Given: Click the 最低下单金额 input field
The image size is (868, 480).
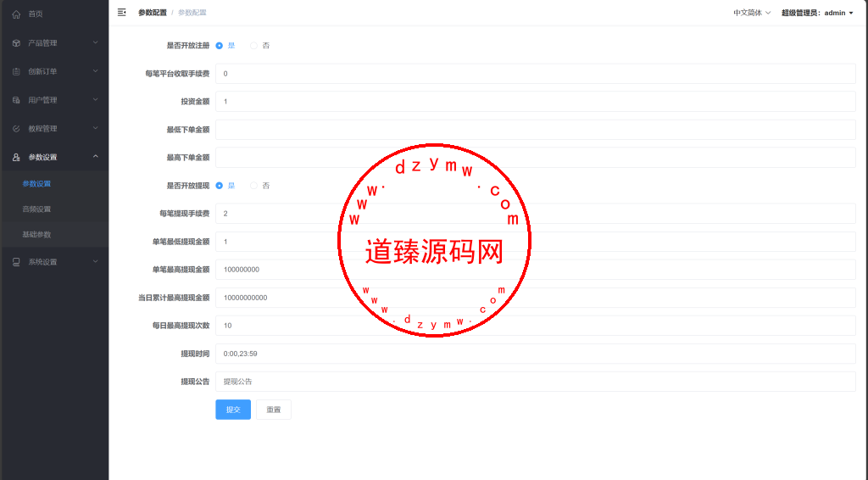Looking at the screenshot, I should [536, 130].
